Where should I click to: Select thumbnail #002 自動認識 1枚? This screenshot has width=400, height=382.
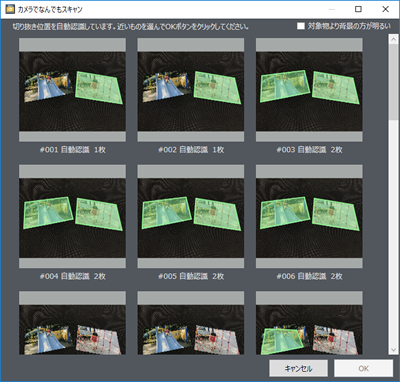tap(191, 90)
